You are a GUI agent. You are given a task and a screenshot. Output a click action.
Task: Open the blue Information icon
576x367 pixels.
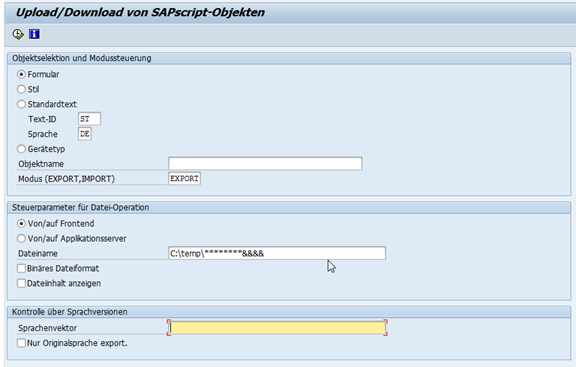pyautogui.click(x=34, y=34)
